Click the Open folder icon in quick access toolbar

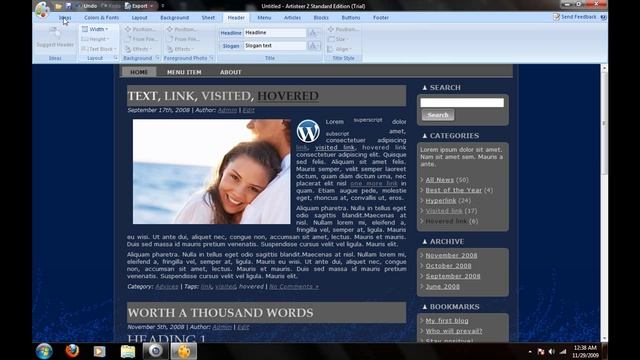(x=58, y=6)
